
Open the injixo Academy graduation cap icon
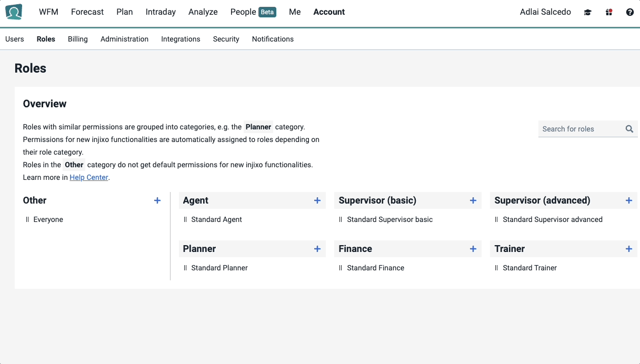click(587, 12)
